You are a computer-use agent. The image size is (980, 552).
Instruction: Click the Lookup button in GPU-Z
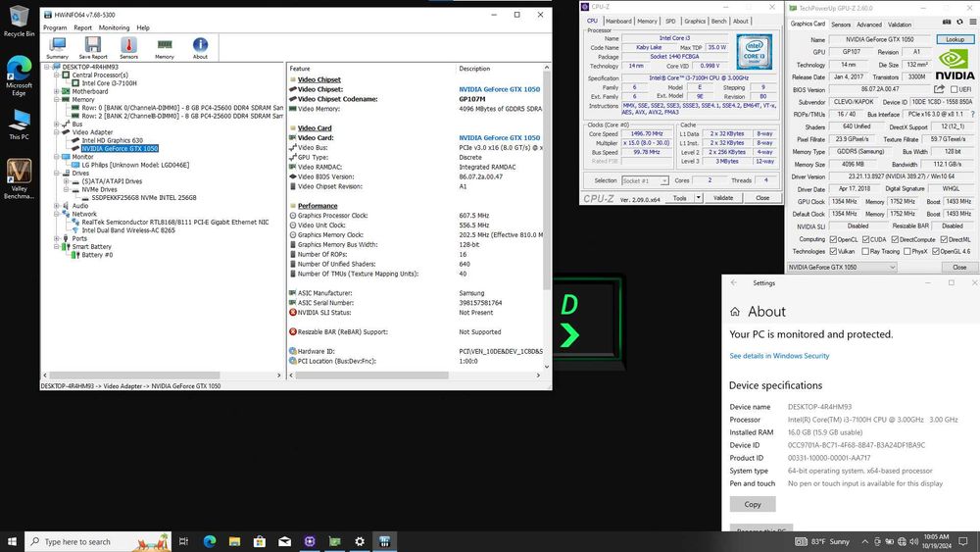pyautogui.click(x=955, y=39)
